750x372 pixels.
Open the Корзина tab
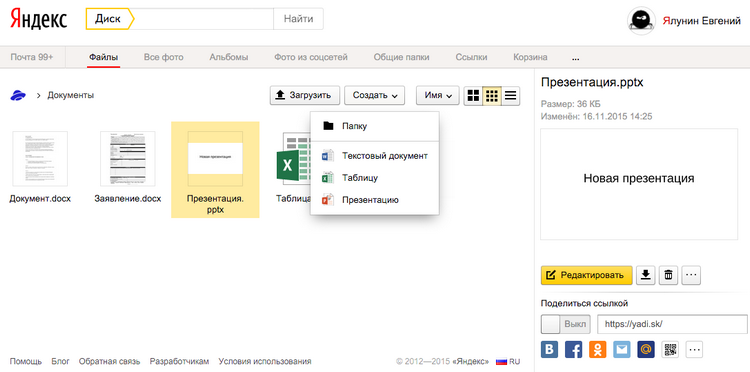[x=530, y=57]
